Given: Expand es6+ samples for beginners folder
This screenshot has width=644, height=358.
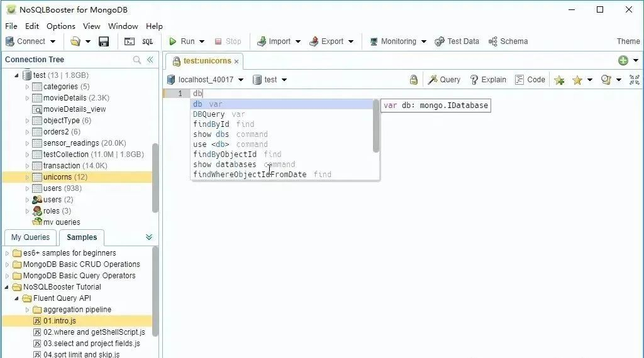Looking at the screenshot, I should click(7, 254).
